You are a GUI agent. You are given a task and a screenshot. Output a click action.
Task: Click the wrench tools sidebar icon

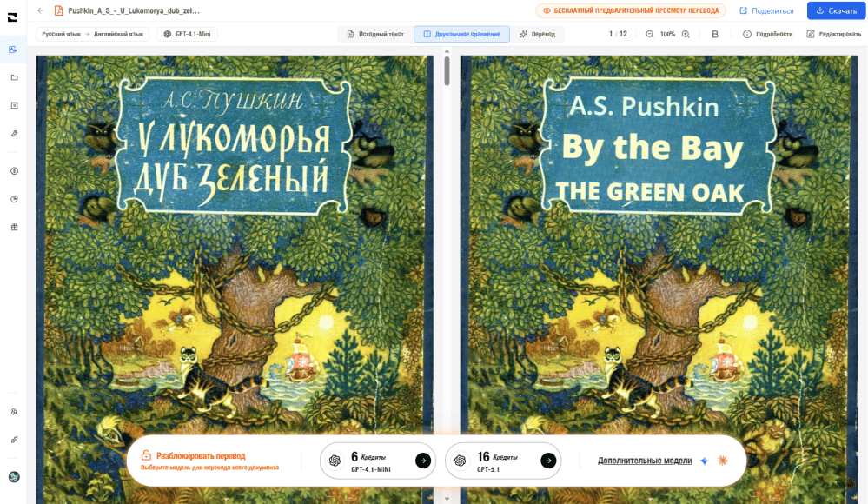(x=15, y=134)
